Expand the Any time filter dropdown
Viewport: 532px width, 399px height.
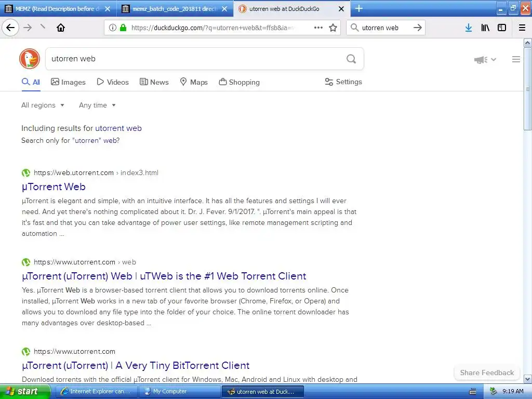point(97,105)
